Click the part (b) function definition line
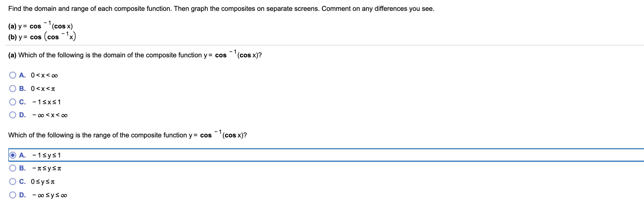 pos(42,37)
